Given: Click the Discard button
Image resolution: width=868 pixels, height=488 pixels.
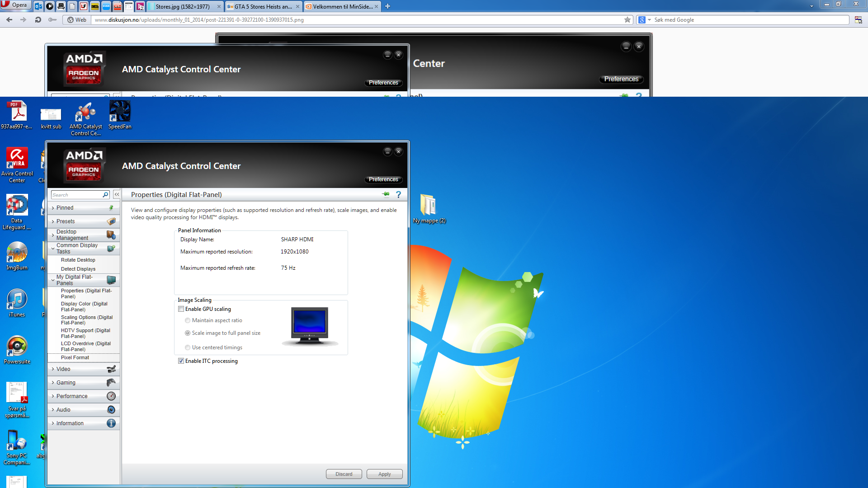Looking at the screenshot, I should (x=344, y=474).
